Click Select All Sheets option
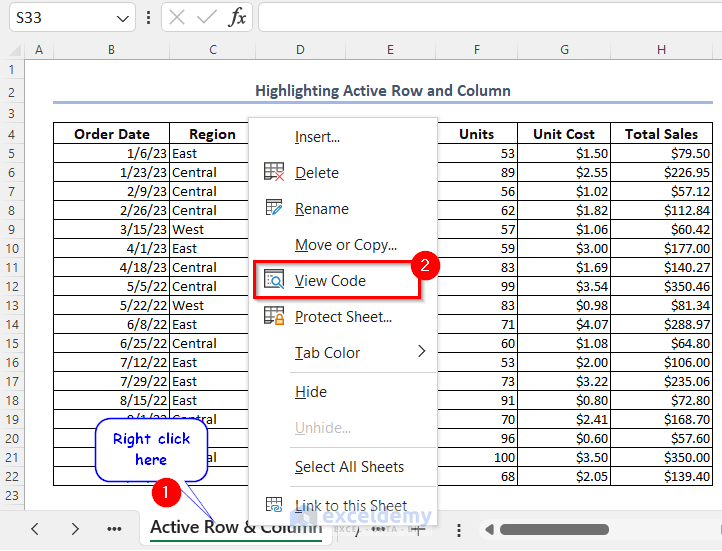 click(x=349, y=467)
